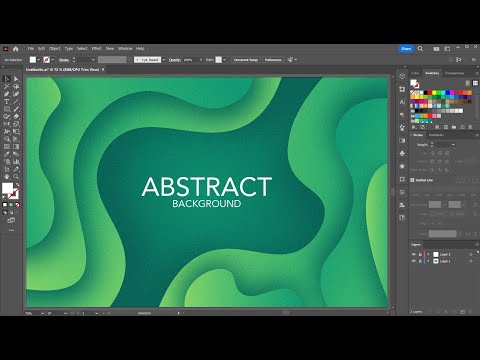Screen dimensions: 480x360
Task: Click the large Fill color box in toolbox
Action: [x=7, y=188]
